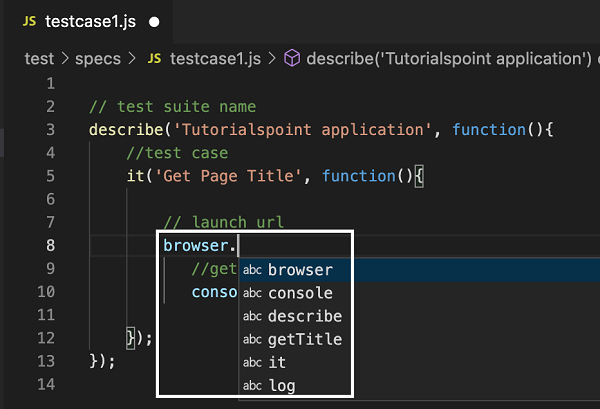Choose 'getTitle' from the suggestion list
This screenshot has width=600, height=409.
[x=304, y=339]
